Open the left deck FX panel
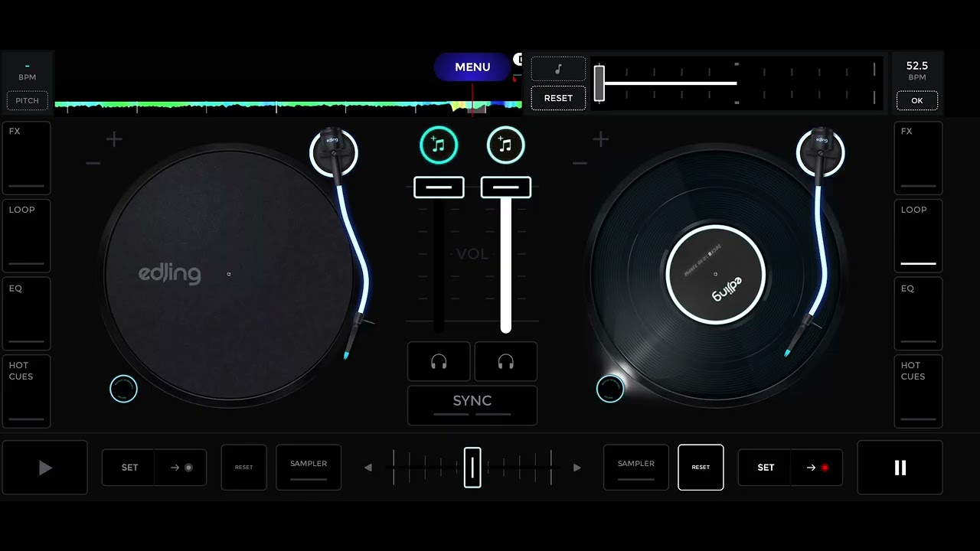Screen dimensions: 980x551 (x=27, y=158)
